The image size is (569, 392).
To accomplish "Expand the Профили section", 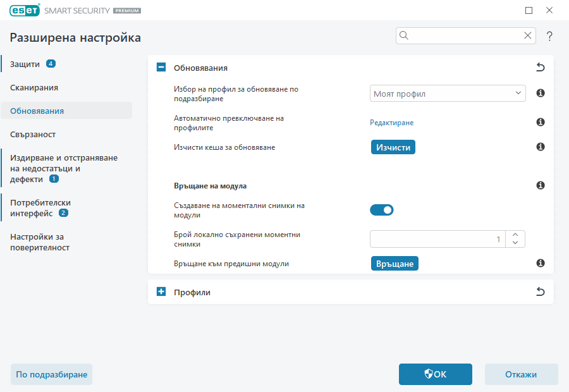I will click(161, 291).
